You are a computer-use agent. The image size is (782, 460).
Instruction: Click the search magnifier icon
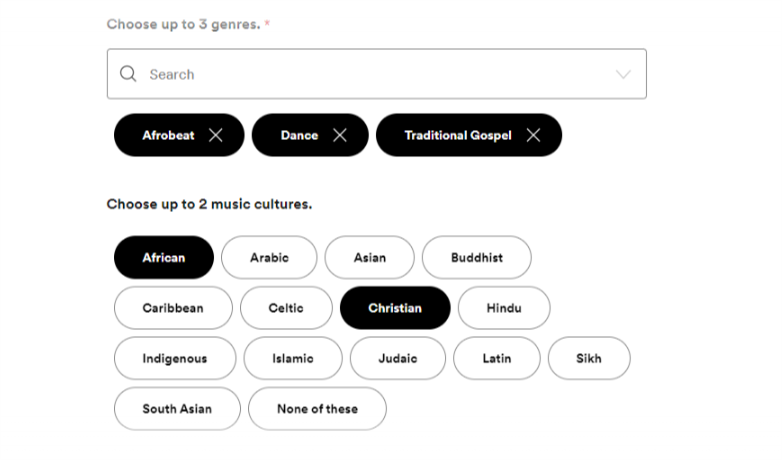click(x=128, y=74)
